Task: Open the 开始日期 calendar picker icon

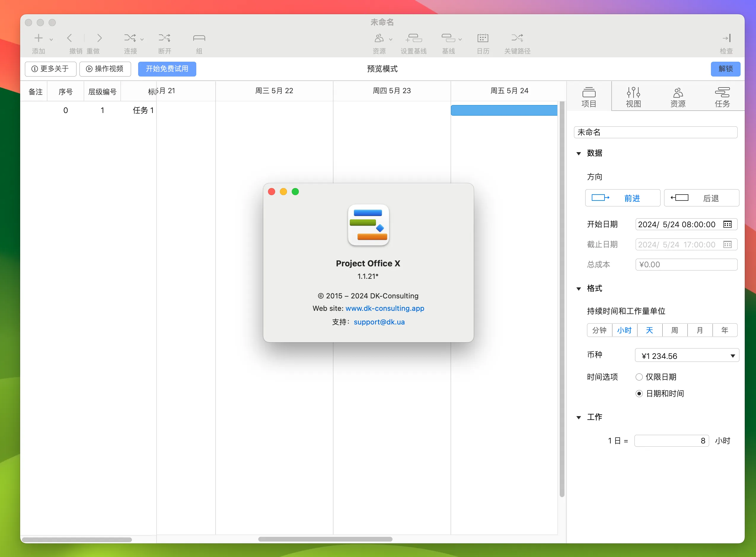Action: click(727, 225)
